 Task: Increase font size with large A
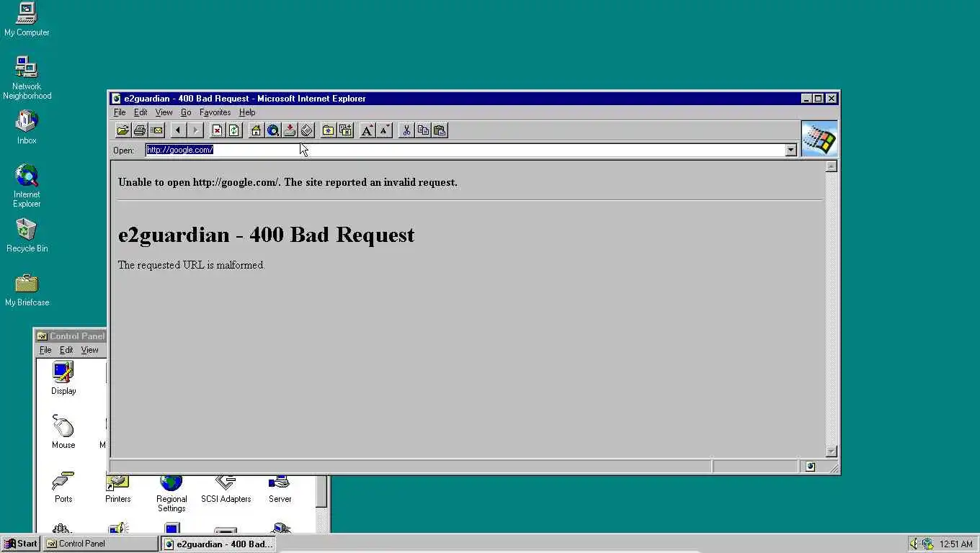coord(367,130)
